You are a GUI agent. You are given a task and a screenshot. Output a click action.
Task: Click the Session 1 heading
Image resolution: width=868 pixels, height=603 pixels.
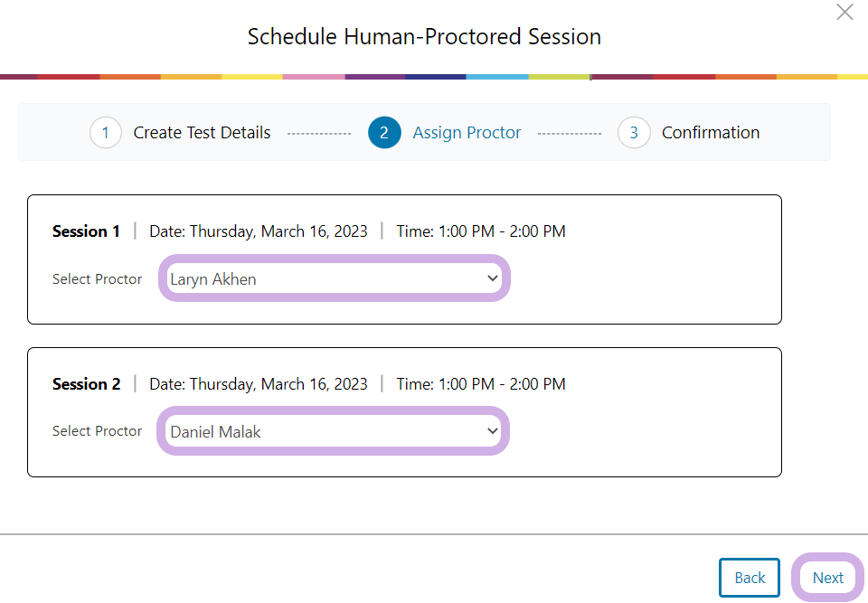coord(86,231)
